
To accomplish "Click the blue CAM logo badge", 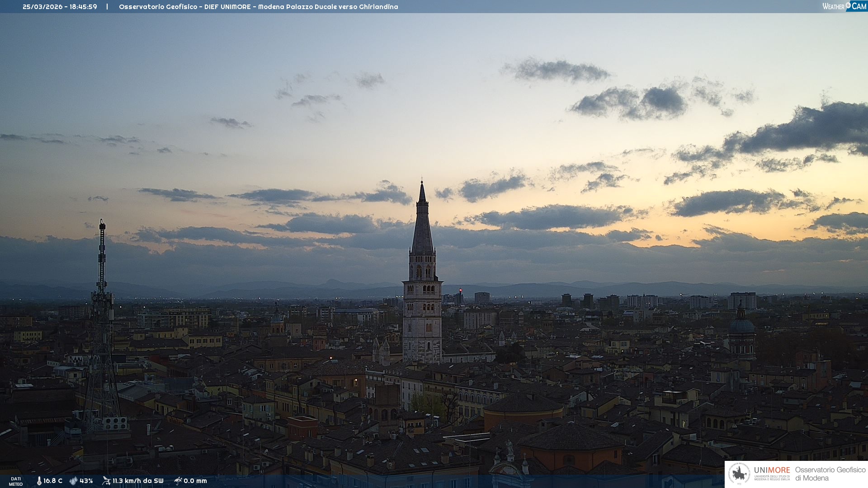I will click(x=859, y=6).
